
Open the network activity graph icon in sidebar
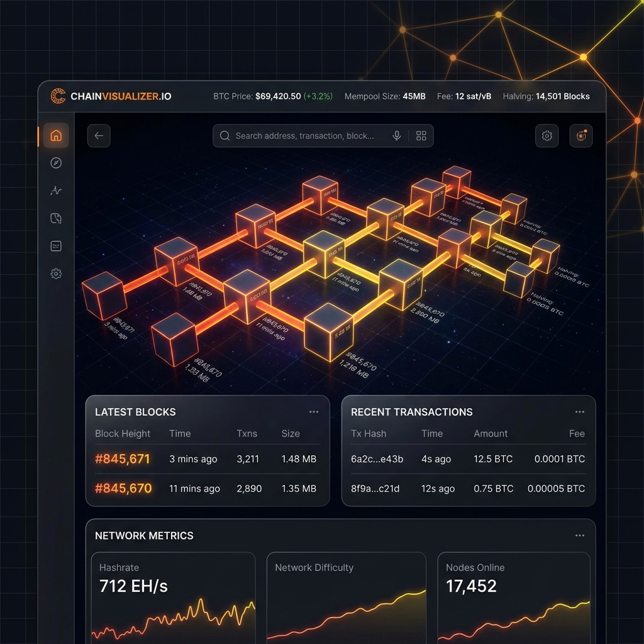55,191
